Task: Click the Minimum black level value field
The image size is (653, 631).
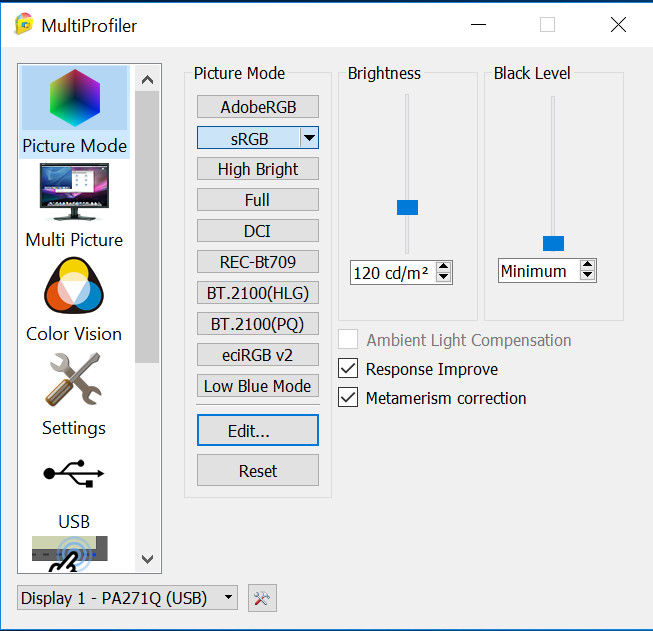Action: [x=539, y=271]
